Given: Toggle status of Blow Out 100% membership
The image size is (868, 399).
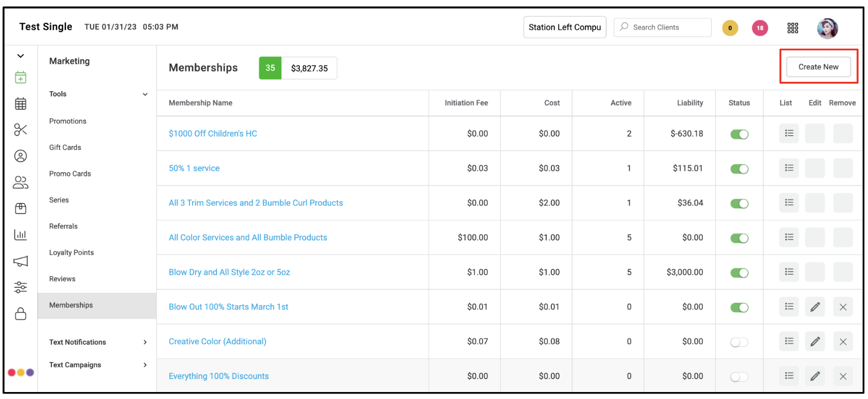Looking at the screenshot, I should click(x=739, y=307).
